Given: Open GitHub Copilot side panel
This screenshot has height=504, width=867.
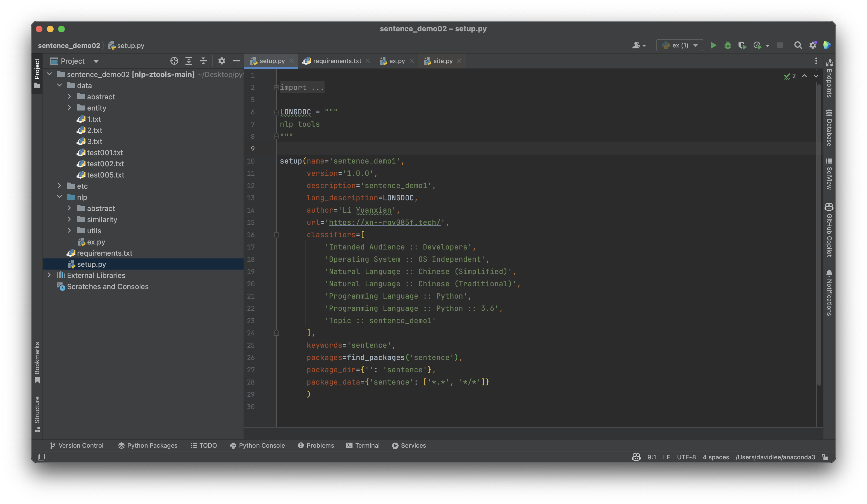Looking at the screenshot, I should tap(829, 230).
